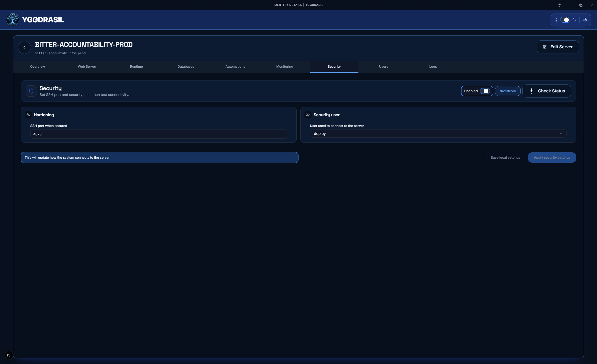Click the SSH port field showing 4823
The image size is (597, 364).
158,134
